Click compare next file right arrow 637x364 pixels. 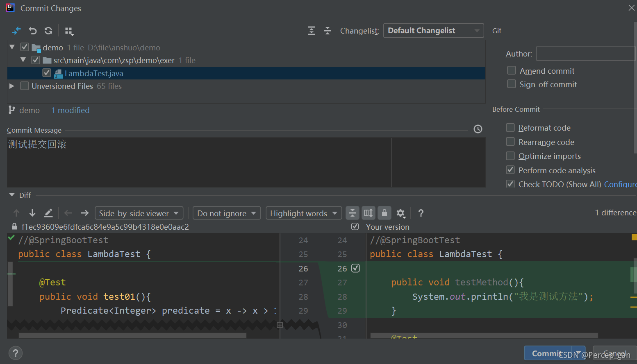click(x=84, y=213)
